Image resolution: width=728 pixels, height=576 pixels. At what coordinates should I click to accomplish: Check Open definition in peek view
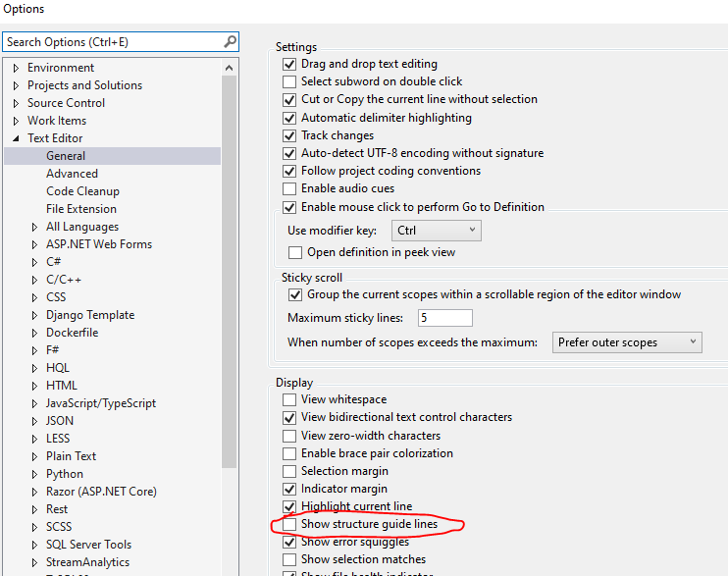pyautogui.click(x=295, y=252)
